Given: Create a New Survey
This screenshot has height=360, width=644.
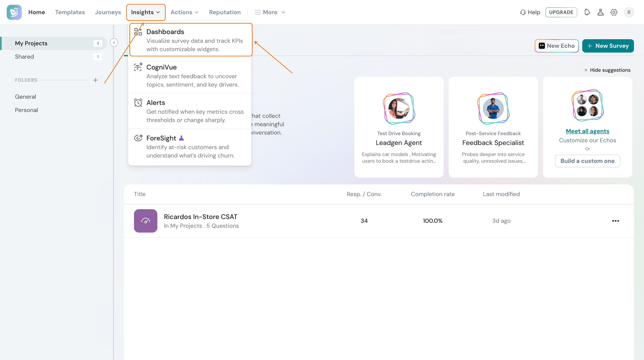Looking at the screenshot, I should coord(608,46).
